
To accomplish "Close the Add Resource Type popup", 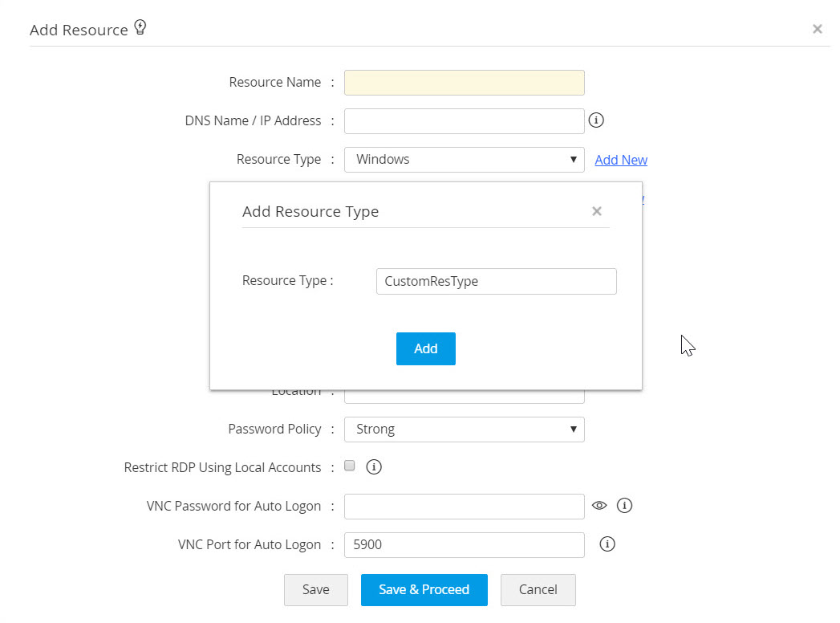I will [596, 211].
